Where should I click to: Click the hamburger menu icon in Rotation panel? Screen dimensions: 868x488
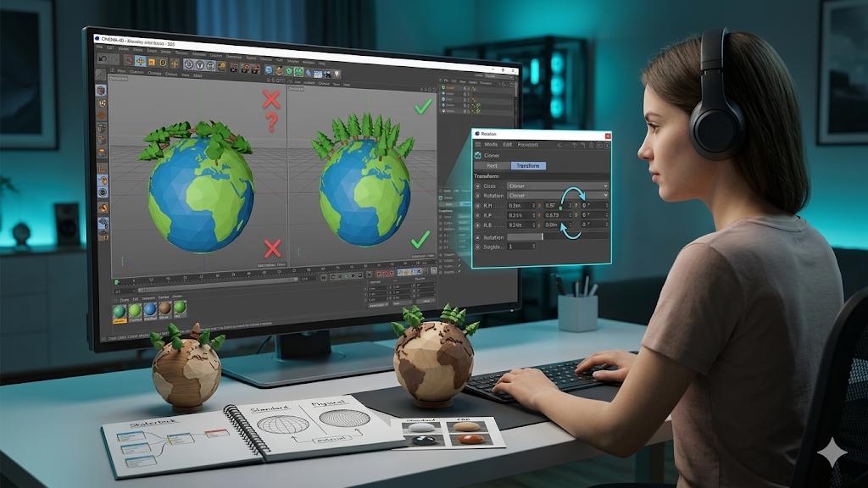point(477,145)
